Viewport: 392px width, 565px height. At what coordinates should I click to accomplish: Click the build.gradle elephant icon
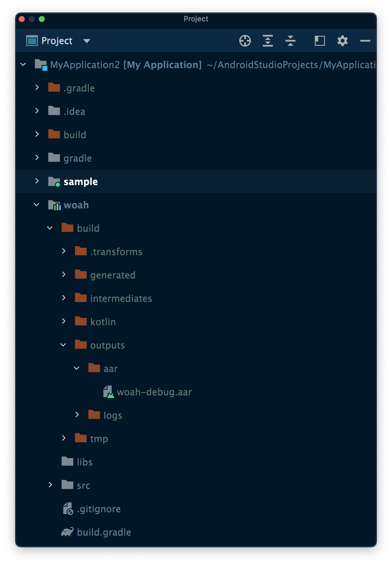coord(67,532)
